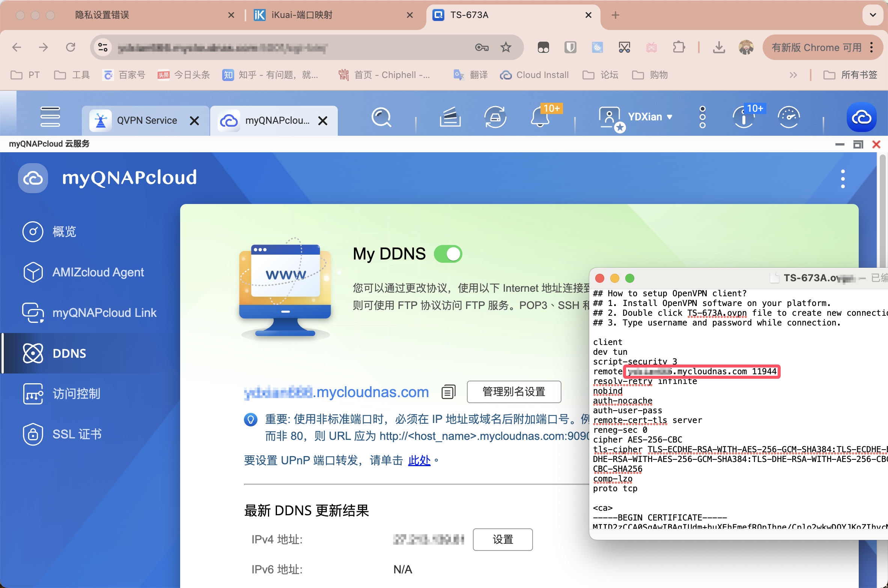Close the iKuai-端口映射 browser tab
The image size is (888, 588).
[410, 15]
